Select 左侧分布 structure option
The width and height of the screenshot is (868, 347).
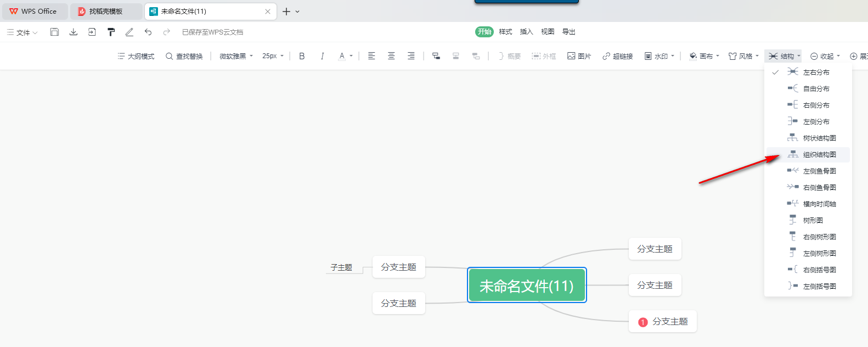(x=808, y=121)
